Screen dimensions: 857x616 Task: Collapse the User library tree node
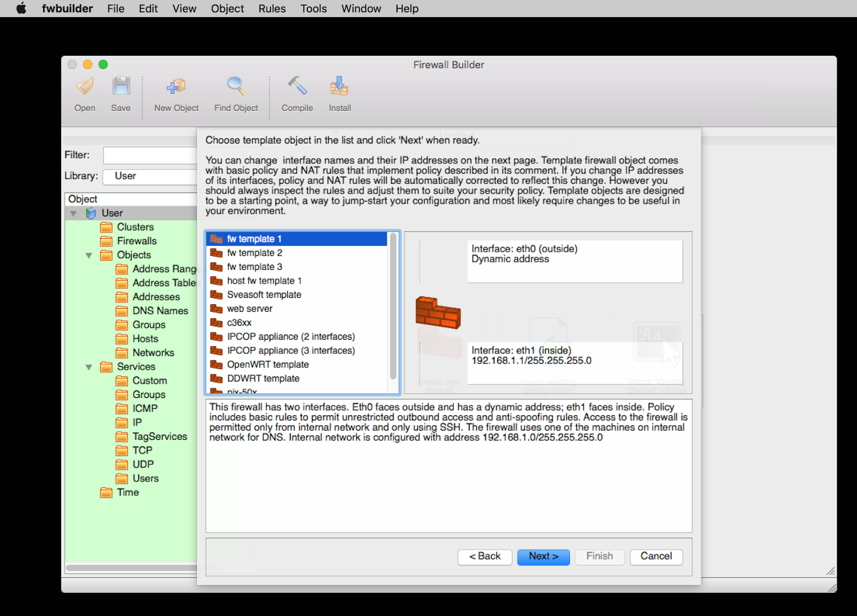pyautogui.click(x=73, y=214)
